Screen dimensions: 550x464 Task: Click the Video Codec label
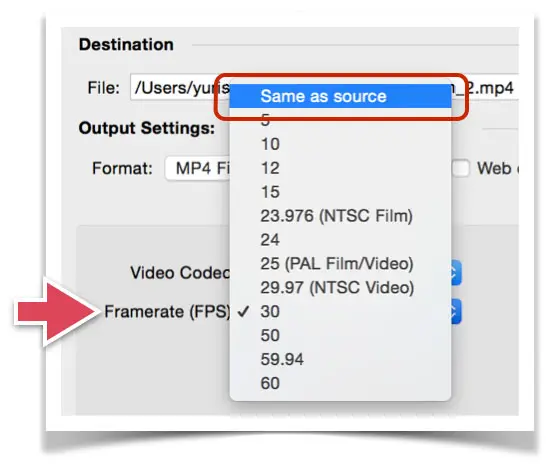point(180,273)
